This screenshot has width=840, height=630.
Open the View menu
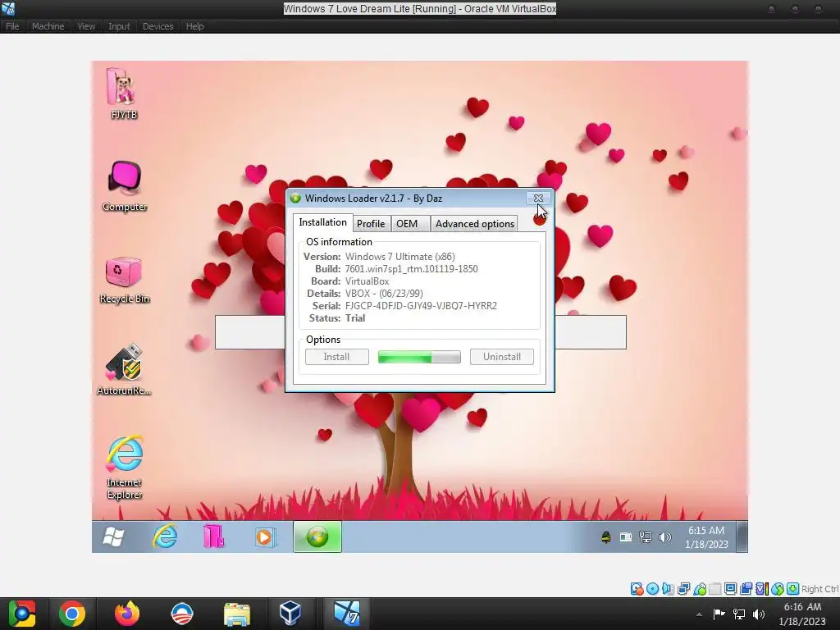click(85, 26)
